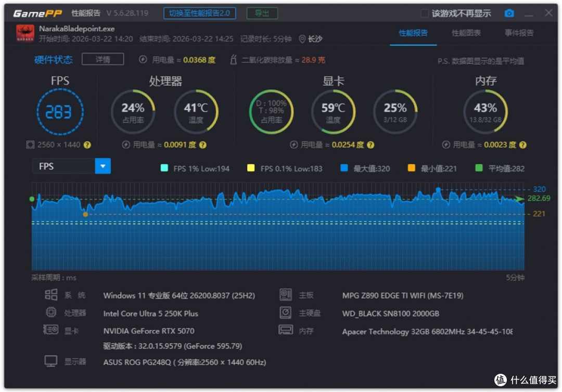Click the 显示器 monitor icon
This screenshot has height=392, width=562.
[x=51, y=361]
